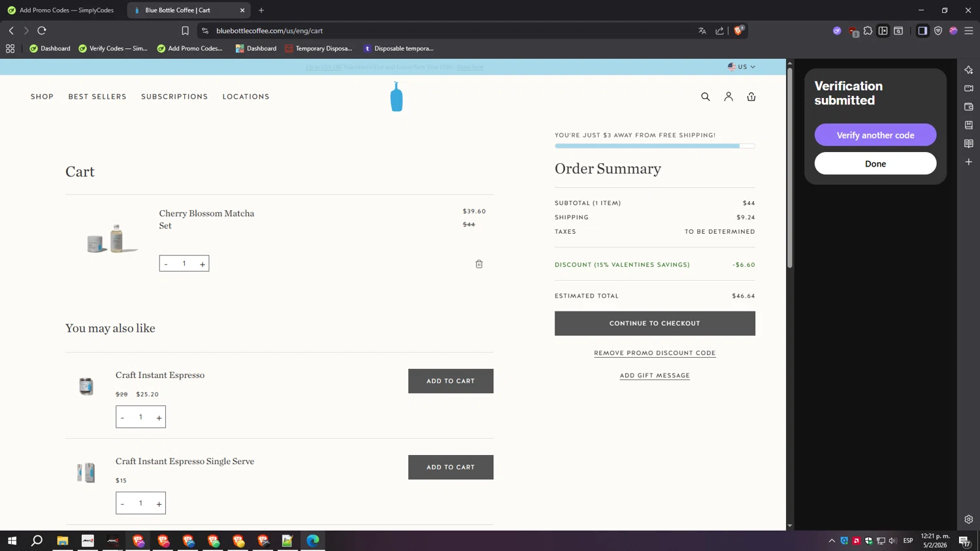The width and height of the screenshot is (980, 551).
Task: Delete Cherry Blossom Matcha Set with trash icon
Action: [x=479, y=264]
